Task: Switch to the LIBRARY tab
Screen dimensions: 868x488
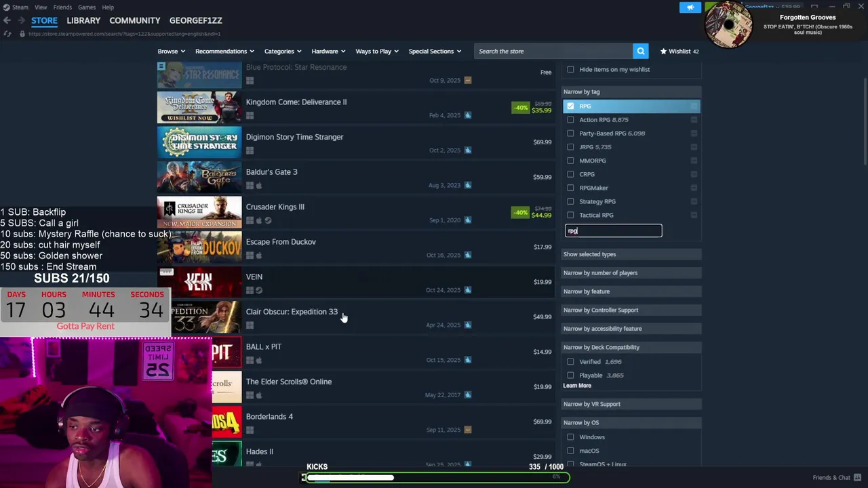Action: (83, 20)
